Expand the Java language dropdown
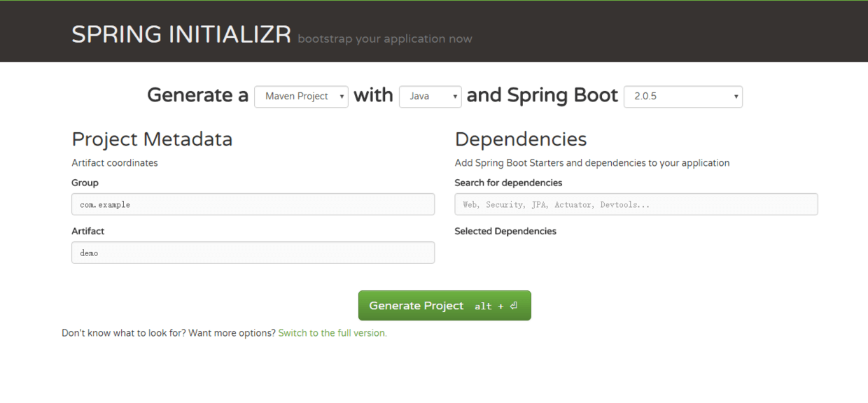The height and width of the screenshot is (403, 868). (430, 97)
